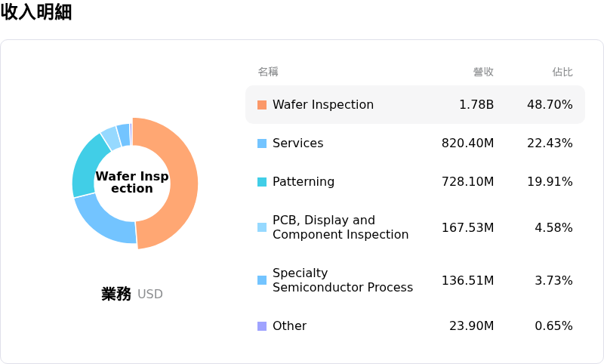
Task: Click the Wafer Inspection donut center label
Action: [132, 182]
